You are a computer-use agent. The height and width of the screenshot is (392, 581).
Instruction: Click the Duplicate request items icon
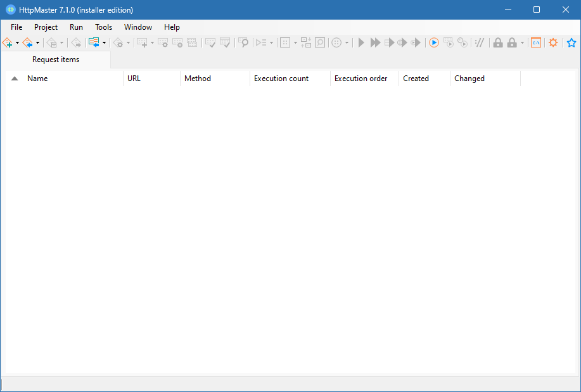pos(192,43)
